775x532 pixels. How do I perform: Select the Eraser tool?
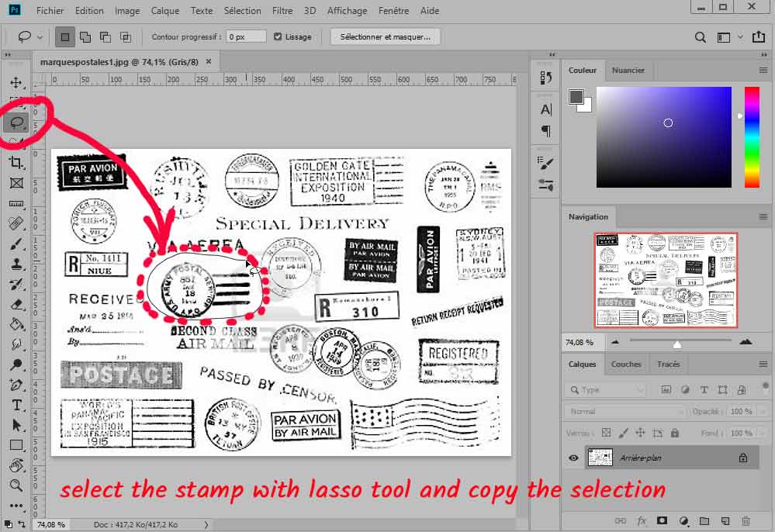pos(16,305)
